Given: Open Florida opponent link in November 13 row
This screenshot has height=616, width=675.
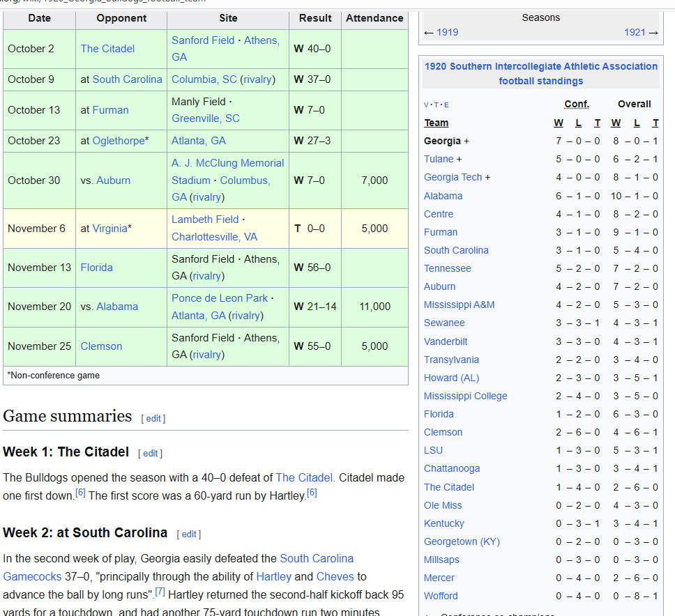Looking at the screenshot, I should tap(96, 268).
